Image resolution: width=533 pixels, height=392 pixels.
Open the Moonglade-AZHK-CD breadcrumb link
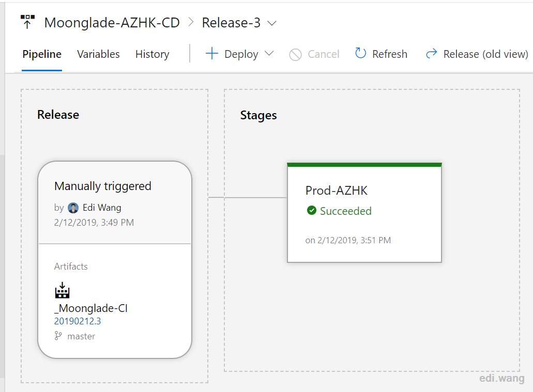coord(112,23)
